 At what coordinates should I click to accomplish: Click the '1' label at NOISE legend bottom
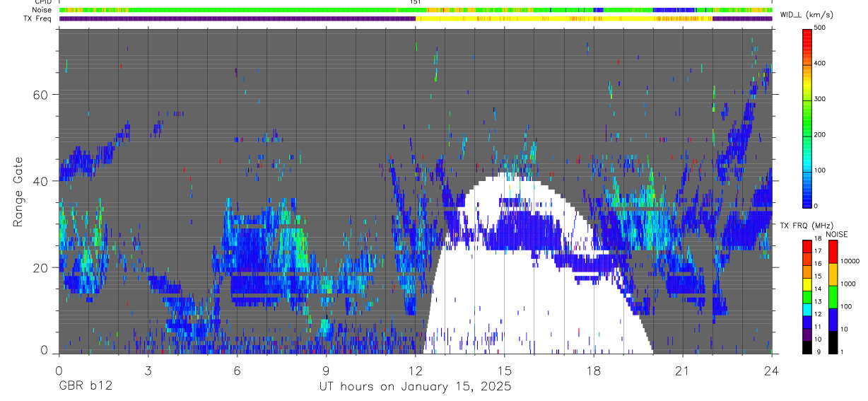coord(843,352)
